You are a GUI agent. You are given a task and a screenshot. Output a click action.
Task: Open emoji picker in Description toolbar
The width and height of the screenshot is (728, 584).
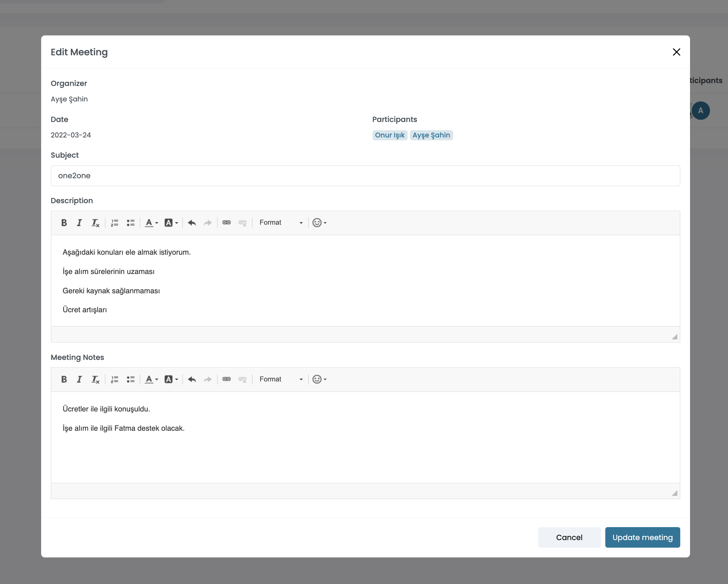click(319, 223)
